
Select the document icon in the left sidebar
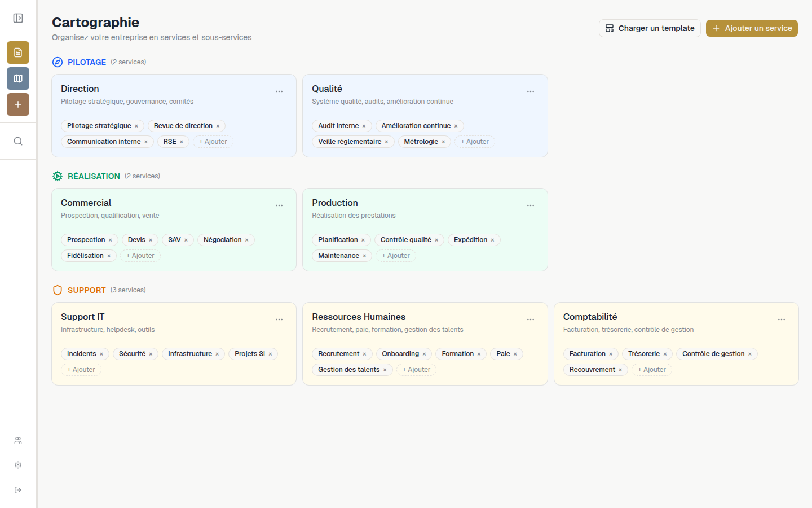click(x=17, y=52)
